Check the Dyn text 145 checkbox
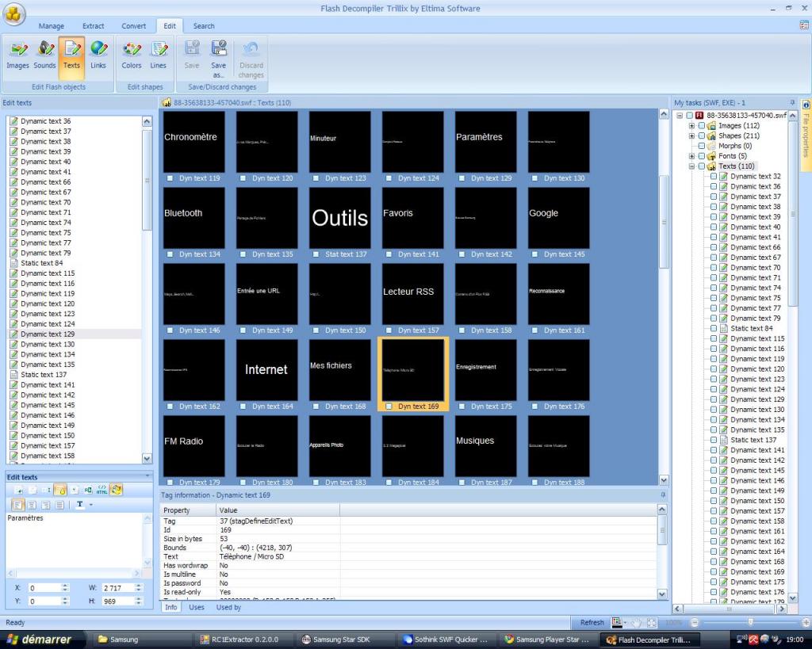Screen dimensions: 812x649 [x=535, y=254]
